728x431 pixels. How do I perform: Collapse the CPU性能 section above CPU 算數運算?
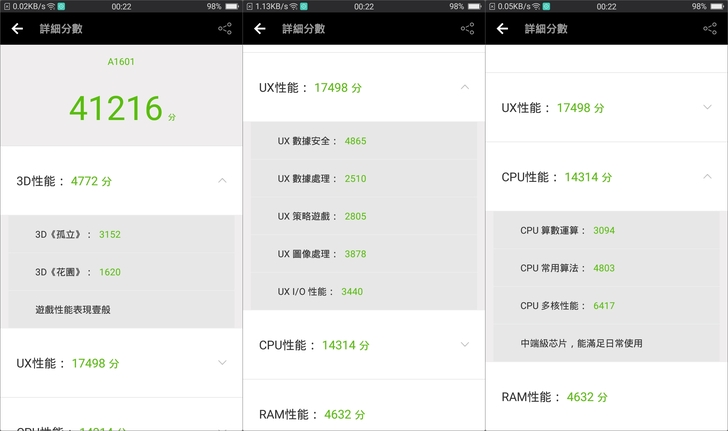point(708,177)
